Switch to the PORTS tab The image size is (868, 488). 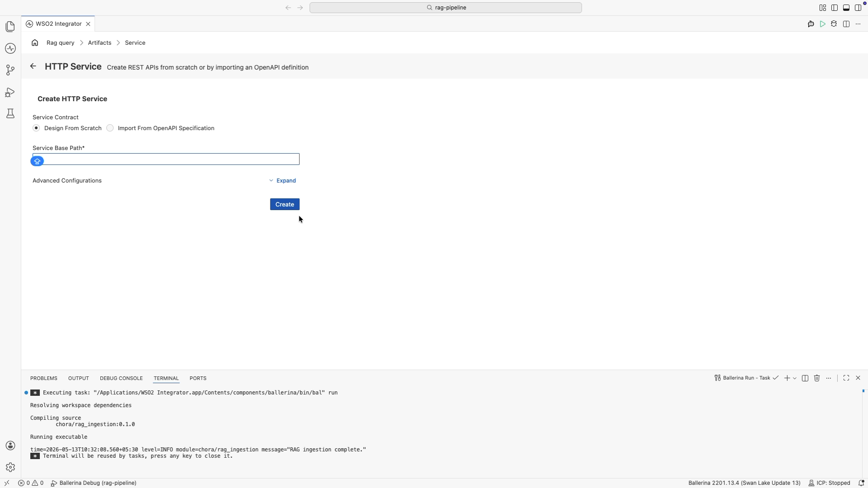[198, 378]
